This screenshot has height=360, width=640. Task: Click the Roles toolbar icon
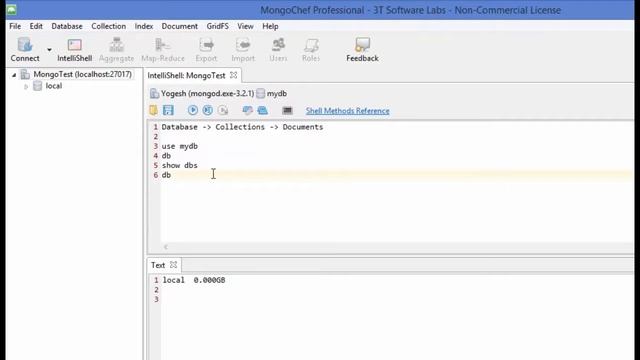coord(311,49)
